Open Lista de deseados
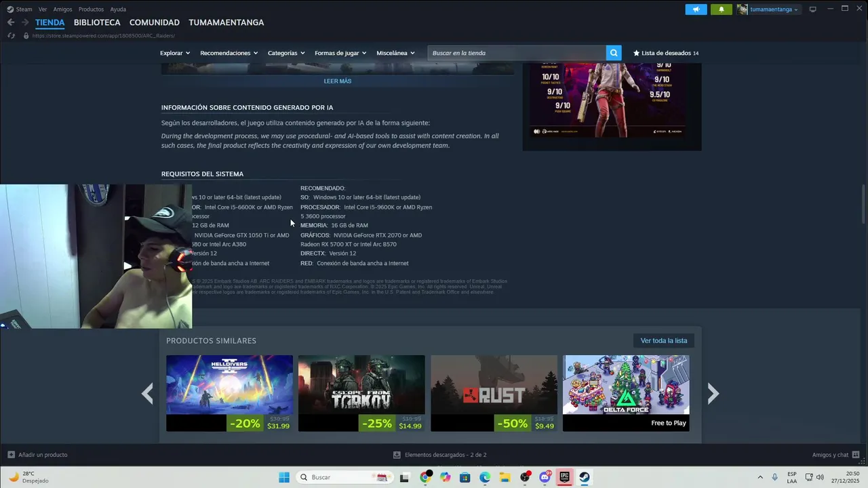The height and width of the screenshot is (488, 868). [666, 53]
